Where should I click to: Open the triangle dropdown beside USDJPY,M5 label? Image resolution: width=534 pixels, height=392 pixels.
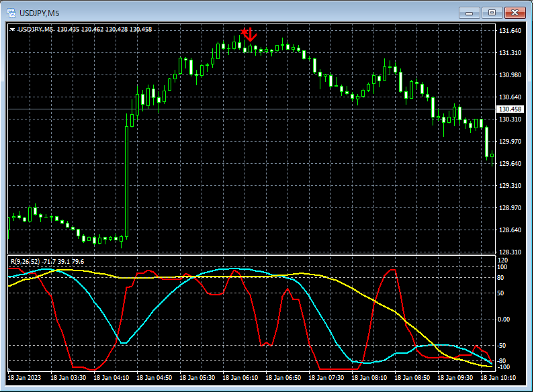pos(13,29)
